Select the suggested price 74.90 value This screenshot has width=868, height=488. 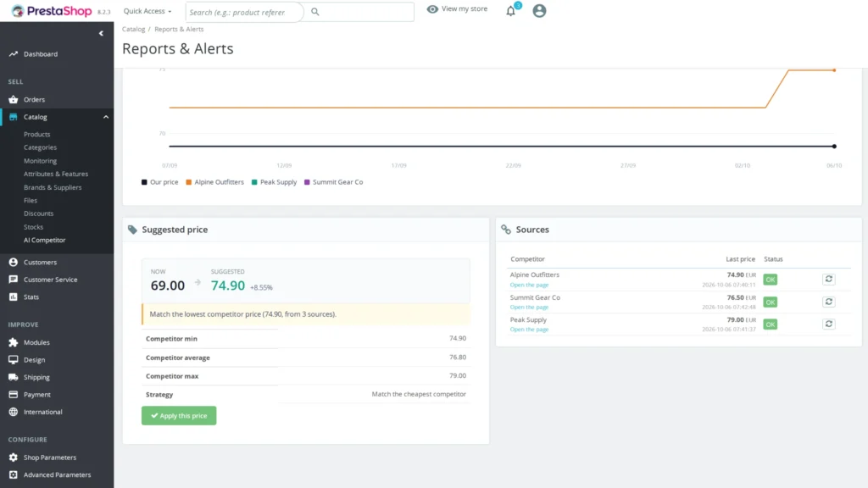227,286
